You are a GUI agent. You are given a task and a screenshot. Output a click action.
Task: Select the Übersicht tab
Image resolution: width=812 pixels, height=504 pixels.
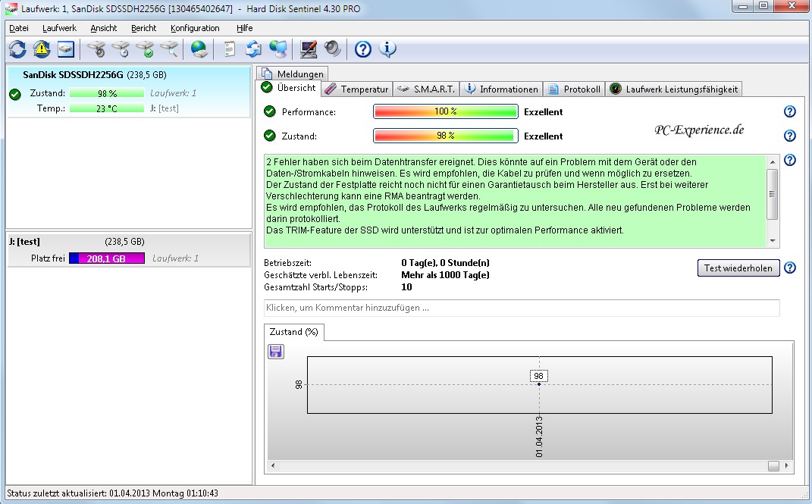pyautogui.click(x=289, y=88)
